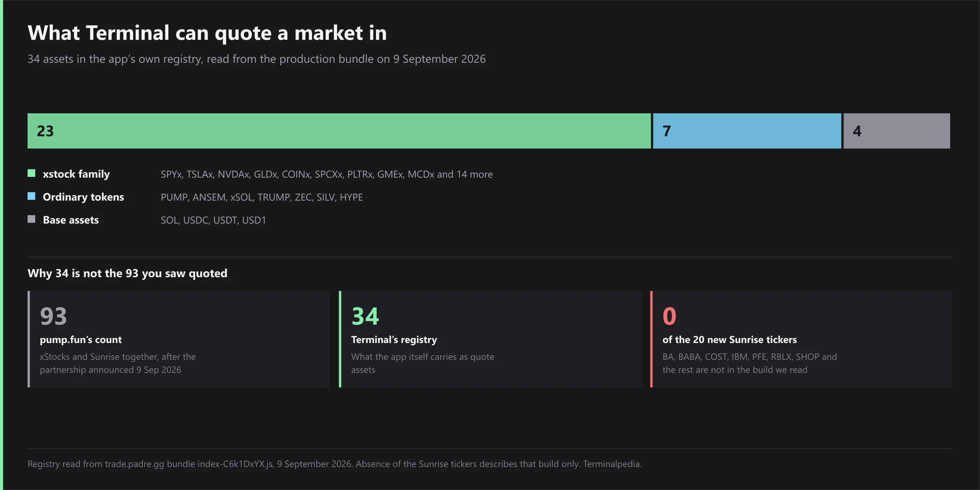The image size is (980, 490).
Task: Click the xstock family legend label
Action: click(x=76, y=174)
